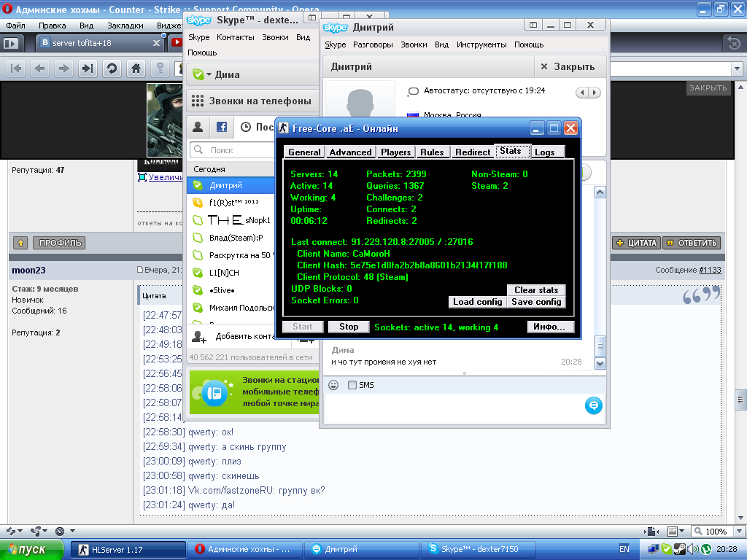The width and height of the screenshot is (747, 560).
Task: Open Opera zoom level dropdown 100%
Action: (x=740, y=531)
